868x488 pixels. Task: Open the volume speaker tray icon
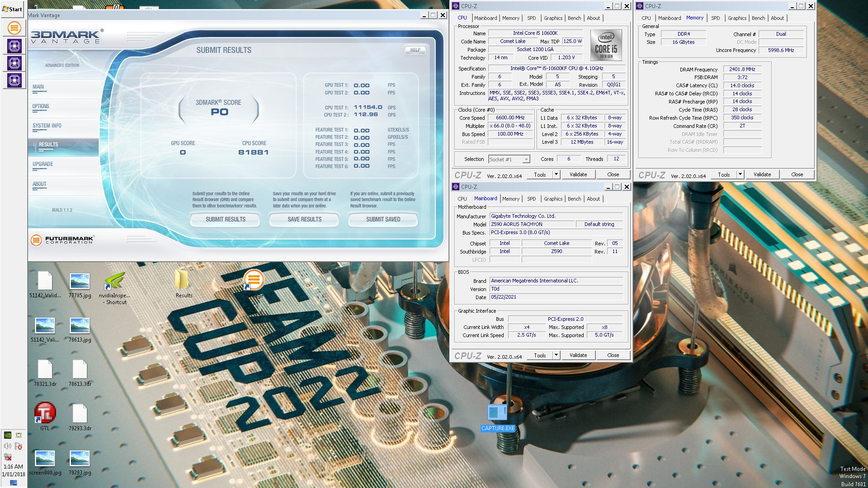pos(7,446)
